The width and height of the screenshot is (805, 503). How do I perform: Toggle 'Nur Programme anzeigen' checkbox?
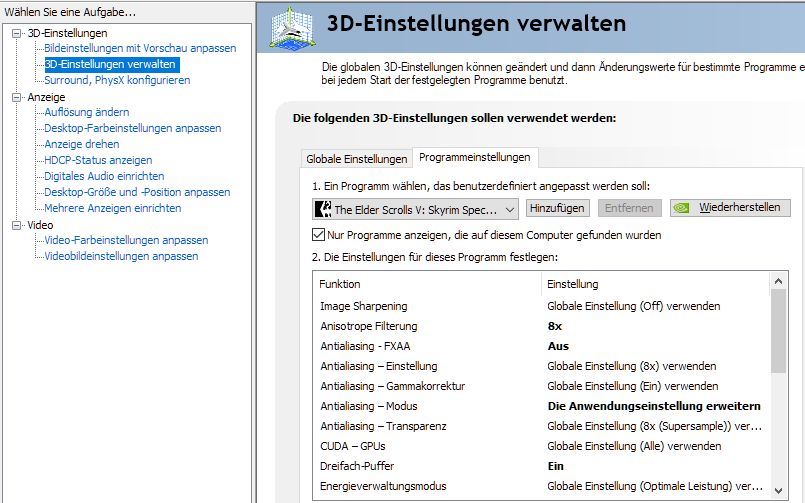pos(319,235)
